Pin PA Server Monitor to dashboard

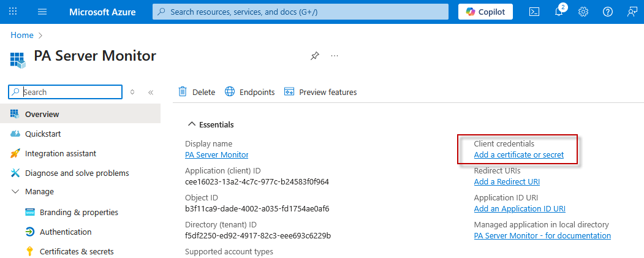click(x=314, y=56)
